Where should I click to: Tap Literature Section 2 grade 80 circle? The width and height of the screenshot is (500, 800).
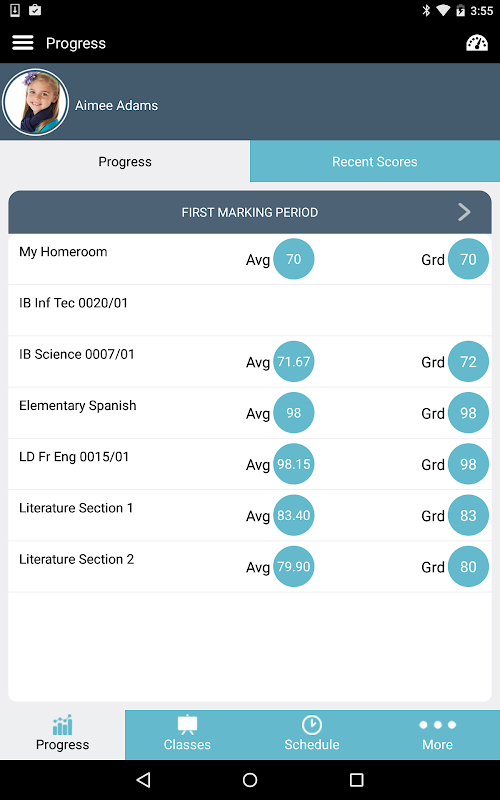tap(468, 566)
